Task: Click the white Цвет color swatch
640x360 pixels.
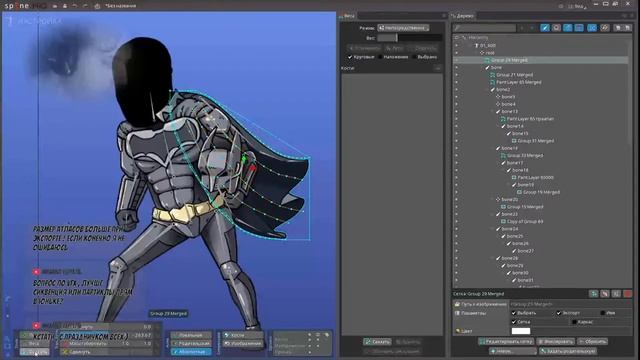Action: [521, 331]
